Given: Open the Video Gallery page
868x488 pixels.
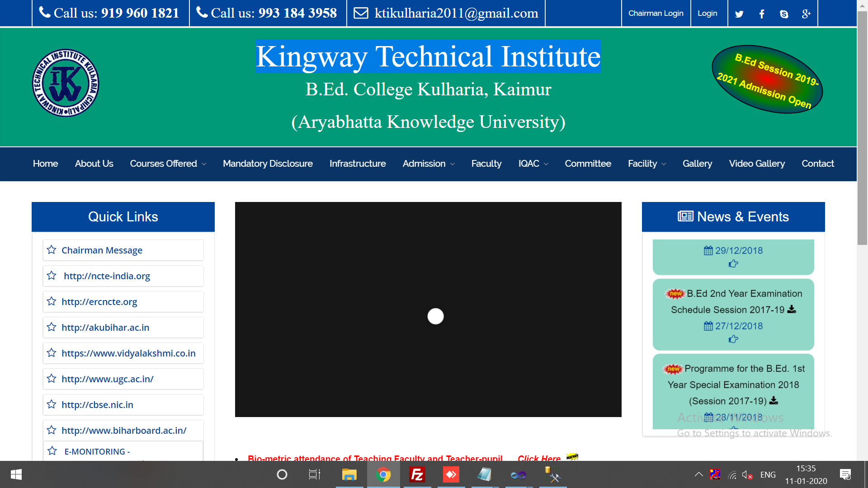Looking at the screenshot, I should pyautogui.click(x=757, y=164).
